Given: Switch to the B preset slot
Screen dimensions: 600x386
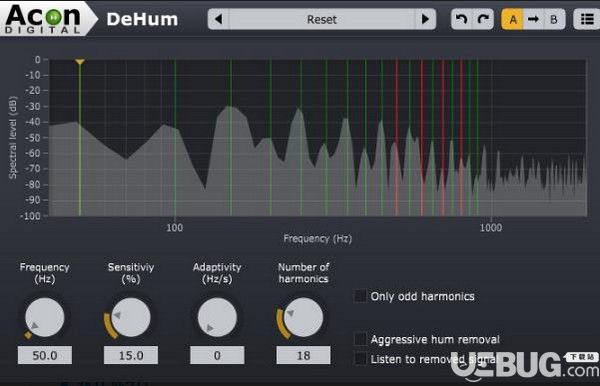Looking at the screenshot, I should point(554,19).
